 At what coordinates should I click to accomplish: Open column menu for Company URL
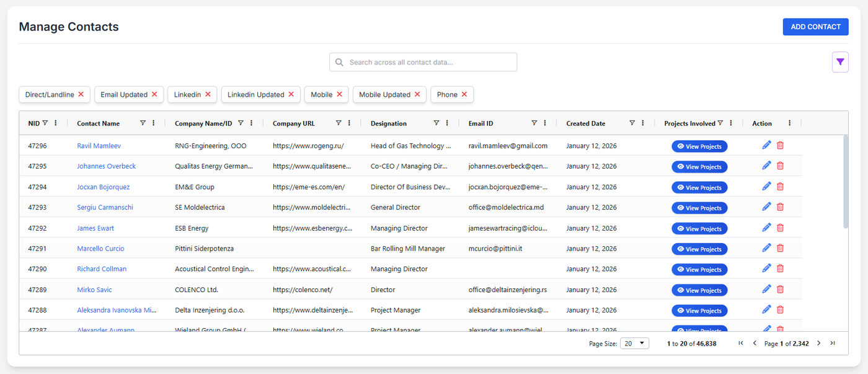[349, 123]
